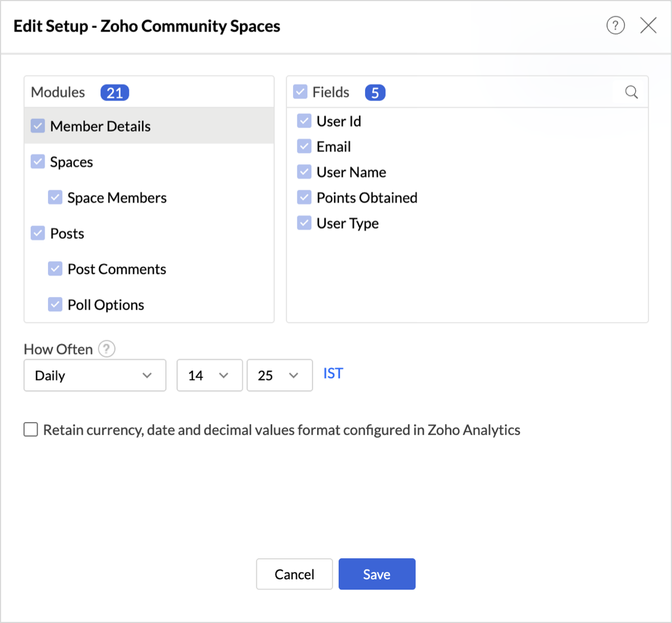This screenshot has height=623, width=672.
Task: Toggle the Points Obtained field checkbox
Action: [x=304, y=198]
